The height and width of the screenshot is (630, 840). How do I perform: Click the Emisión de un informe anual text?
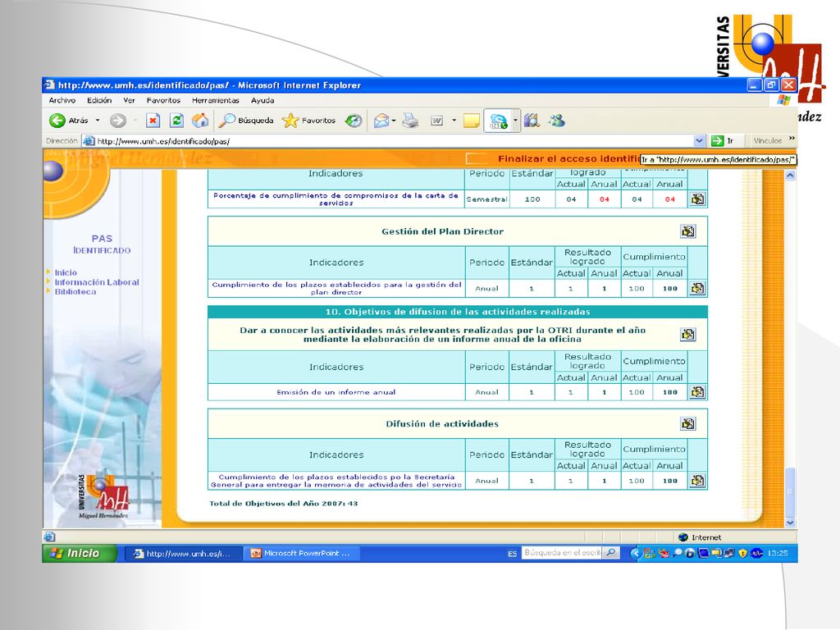point(336,392)
